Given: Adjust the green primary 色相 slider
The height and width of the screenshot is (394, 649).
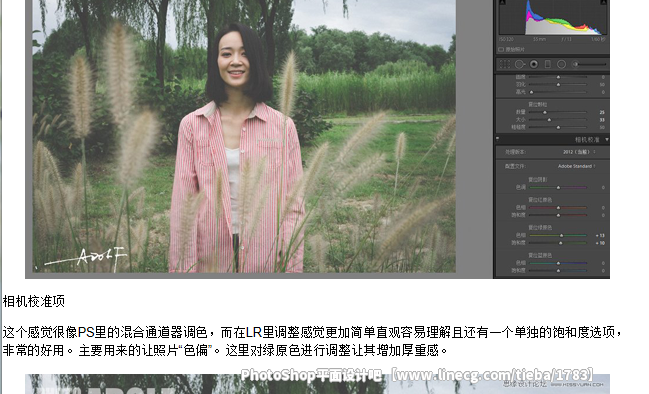Looking at the screenshot, I should (558, 235).
